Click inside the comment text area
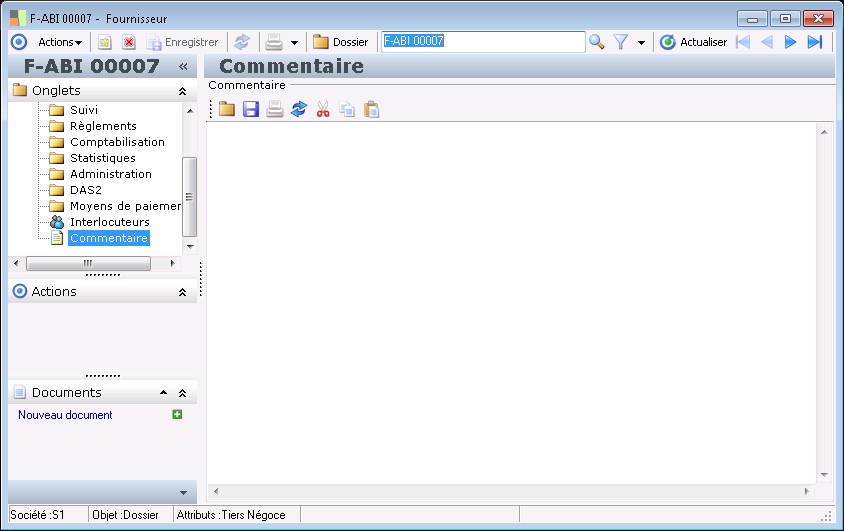Viewport: 844px width, 531px height. pyautogui.click(x=511, y=303)
